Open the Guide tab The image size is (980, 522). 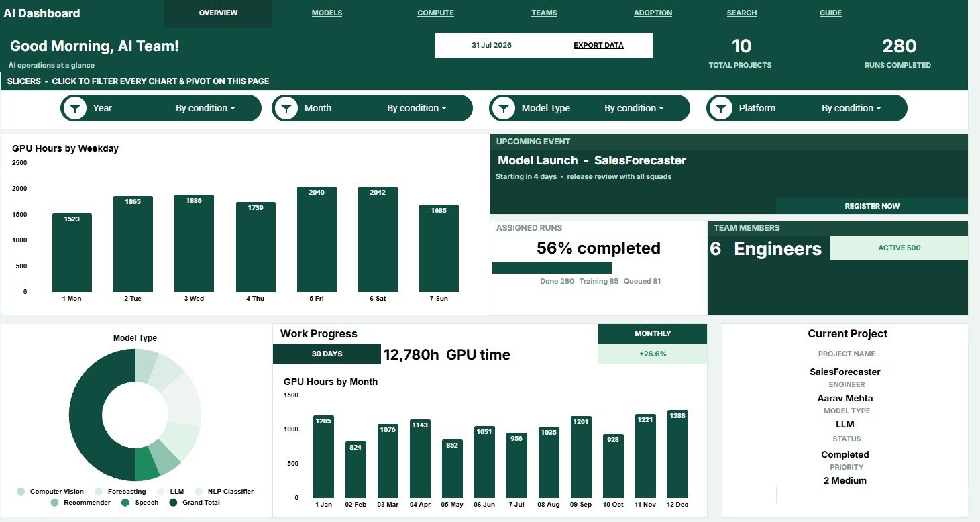[x=830, y=13]
